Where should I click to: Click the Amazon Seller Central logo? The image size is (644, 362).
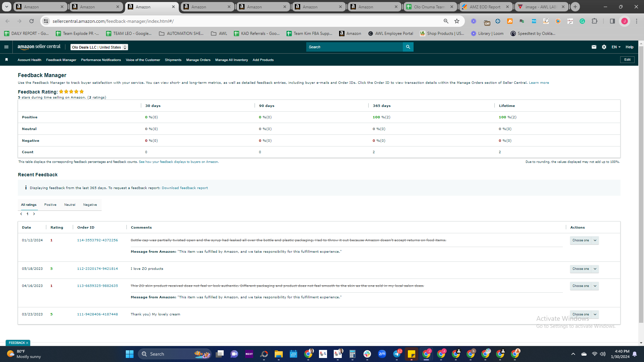(x=39, y=47)
